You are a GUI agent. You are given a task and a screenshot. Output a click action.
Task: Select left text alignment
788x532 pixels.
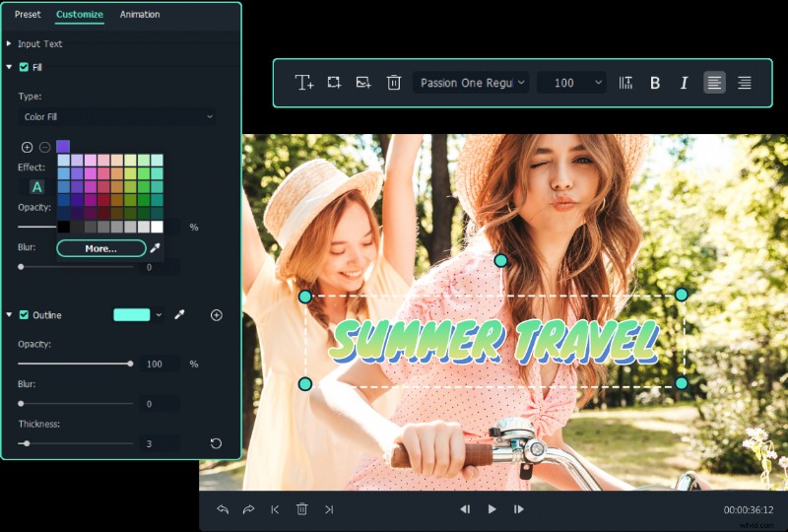[714, 83]
